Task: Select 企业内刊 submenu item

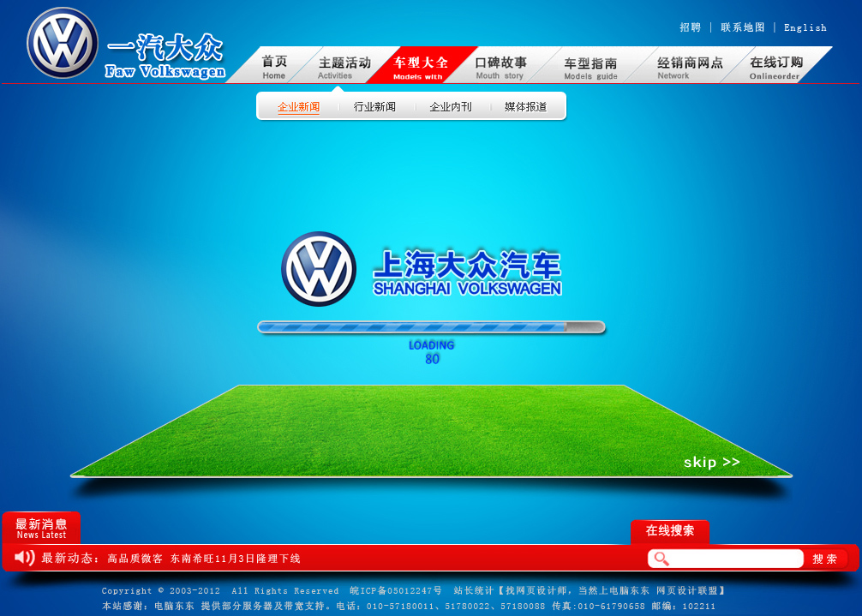Action: click(x=450, y=106)
